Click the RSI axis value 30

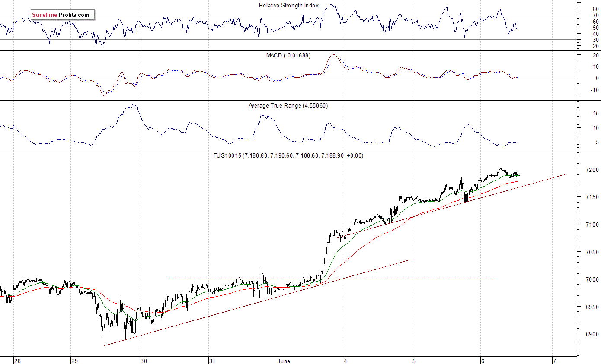[596, 40]
